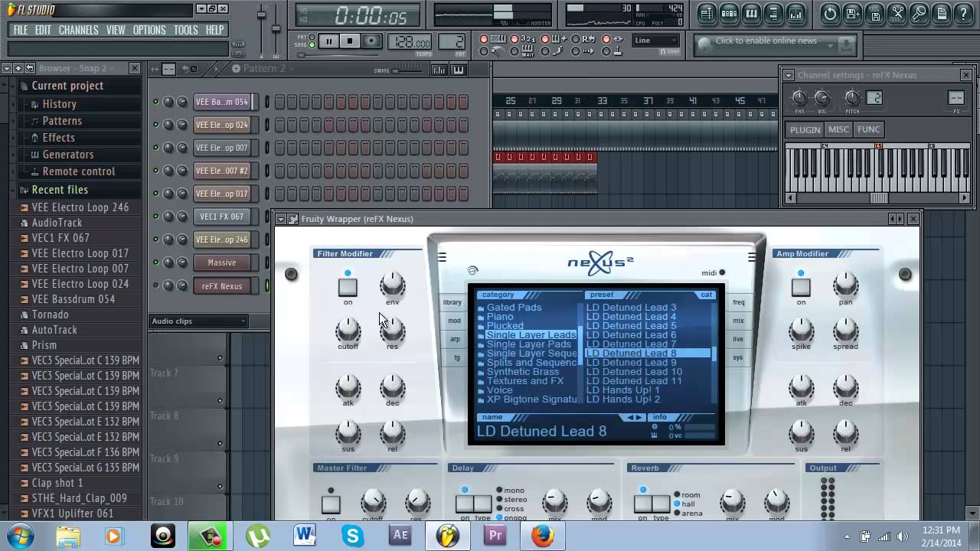
Task: Click the record button in transport
Action: click(x=371, y=41)
